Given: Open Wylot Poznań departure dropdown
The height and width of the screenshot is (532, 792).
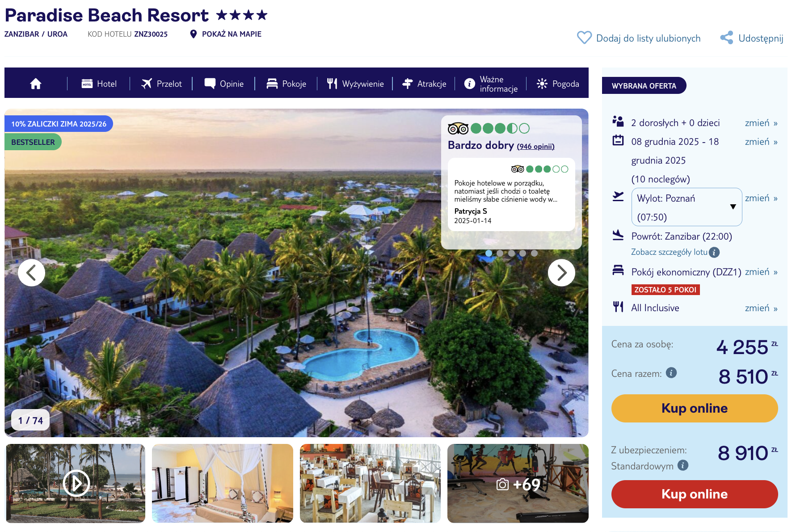Looking at the screenshot, I should click(687, 207).
